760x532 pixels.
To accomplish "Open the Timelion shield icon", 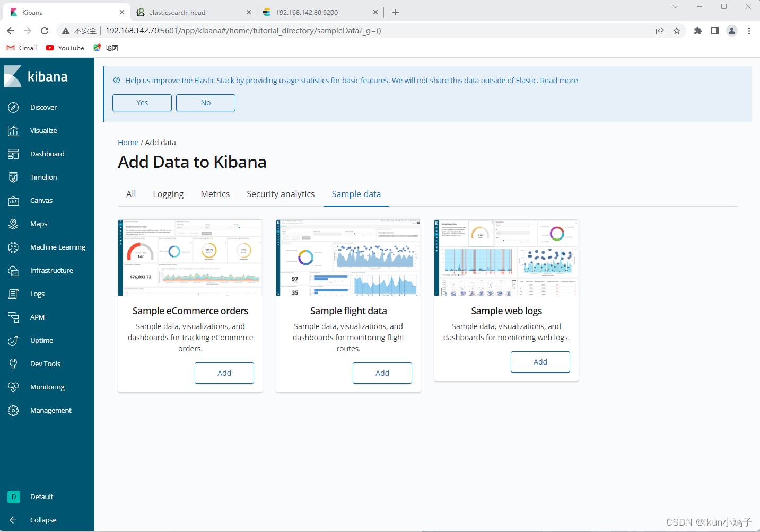I will (13, 178).
